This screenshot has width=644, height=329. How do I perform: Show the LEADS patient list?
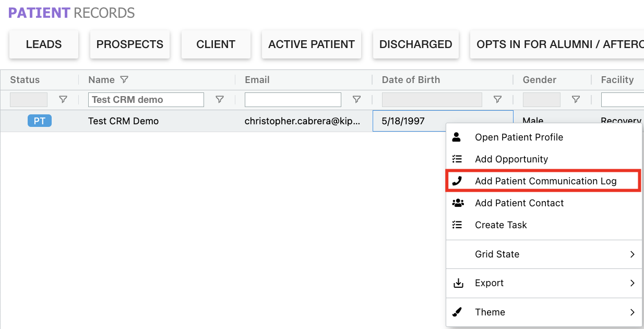click(44, 44)
